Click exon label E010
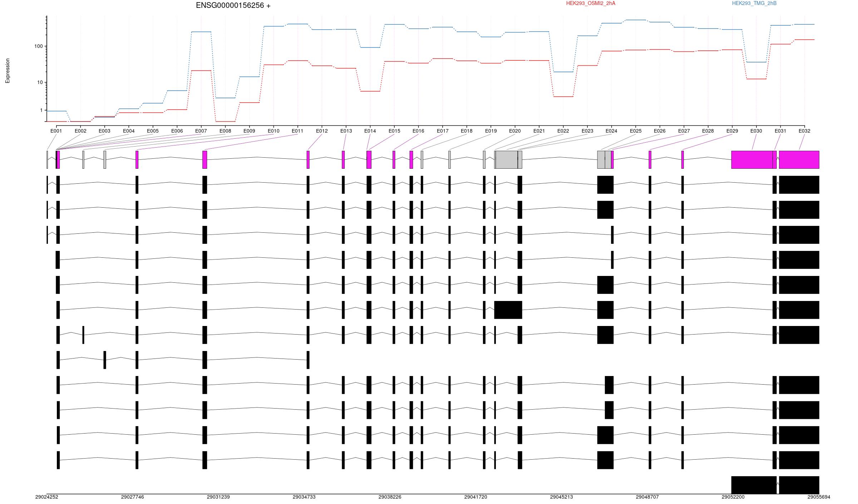Viewport: 858px width, 504px height. [x=273, y=131]
